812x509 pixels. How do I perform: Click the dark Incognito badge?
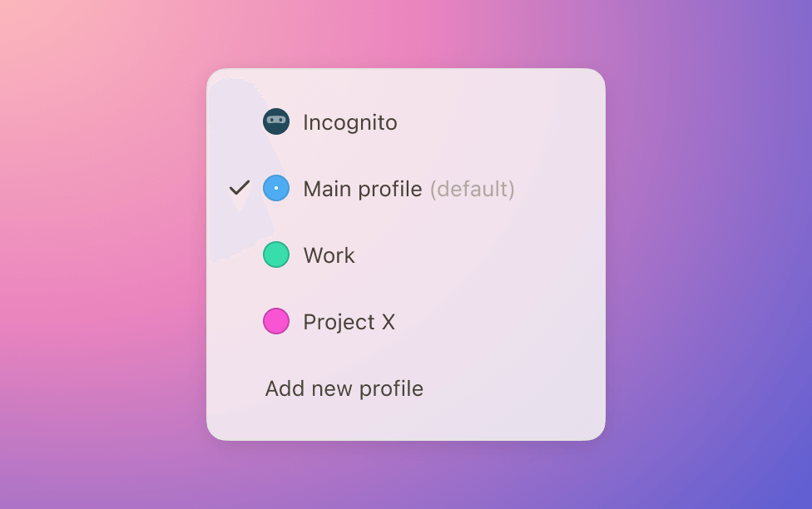[x=276, y=121]
